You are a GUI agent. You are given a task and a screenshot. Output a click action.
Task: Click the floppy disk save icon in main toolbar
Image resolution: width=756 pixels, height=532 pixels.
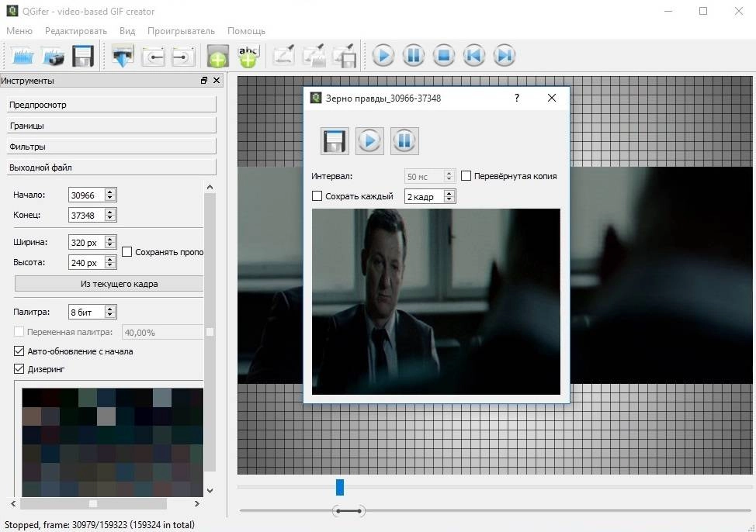(83, 56)
